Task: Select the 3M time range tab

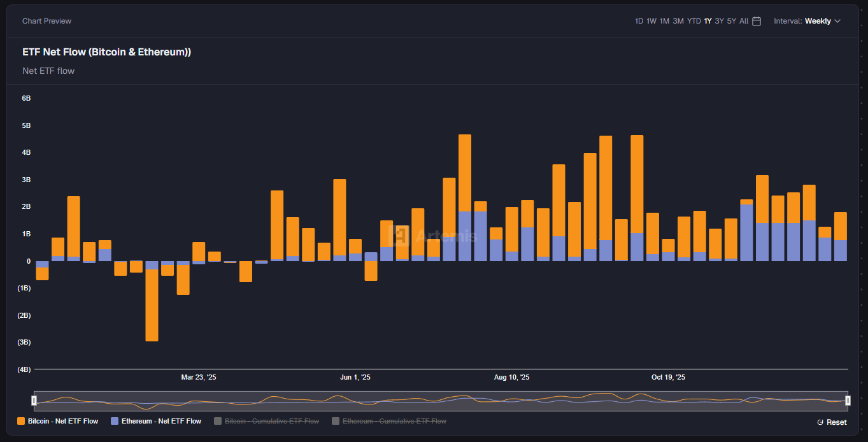Action: click(678, 20)
